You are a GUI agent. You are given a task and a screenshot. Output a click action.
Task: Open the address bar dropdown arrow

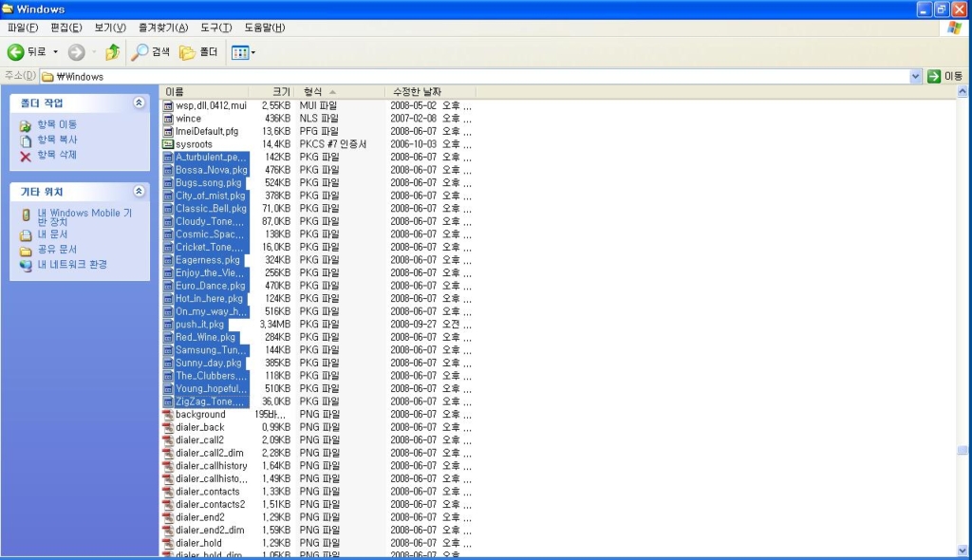(x=915, y=76)
